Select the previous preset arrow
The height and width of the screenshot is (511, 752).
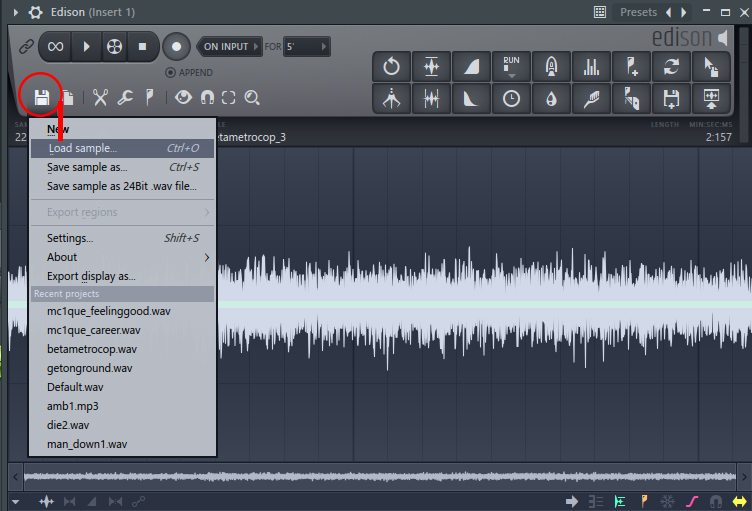(x=669, y=12)
